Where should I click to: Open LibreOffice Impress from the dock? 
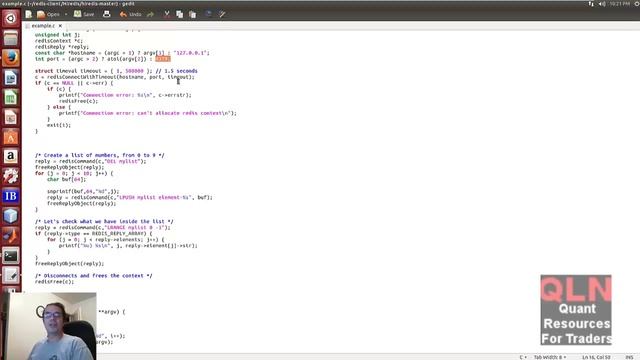tap(11, 118)
